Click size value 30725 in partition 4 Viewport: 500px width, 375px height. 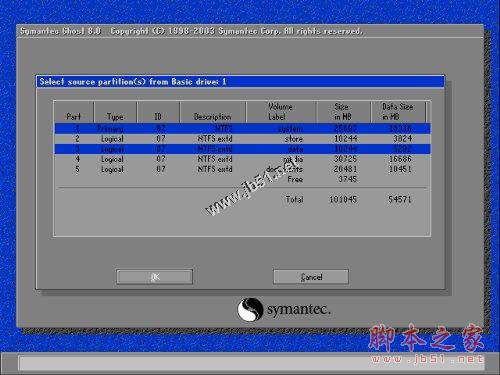tap(346, 159)
